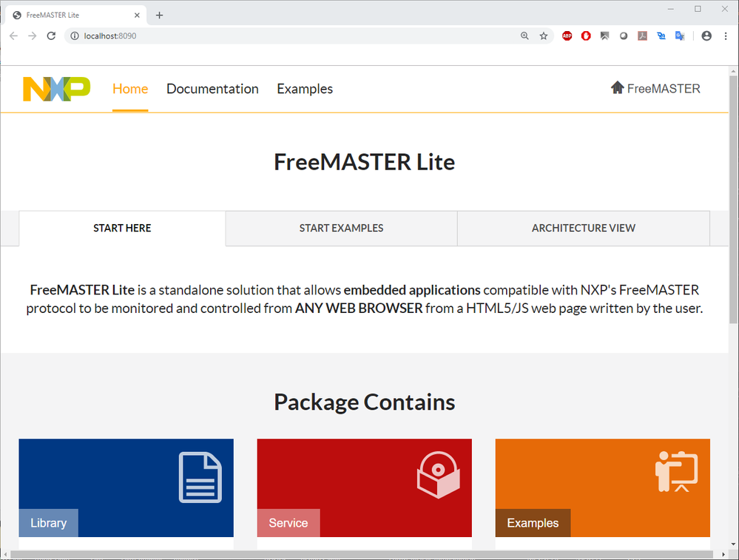Click the NXP logo

pos(56,89)
